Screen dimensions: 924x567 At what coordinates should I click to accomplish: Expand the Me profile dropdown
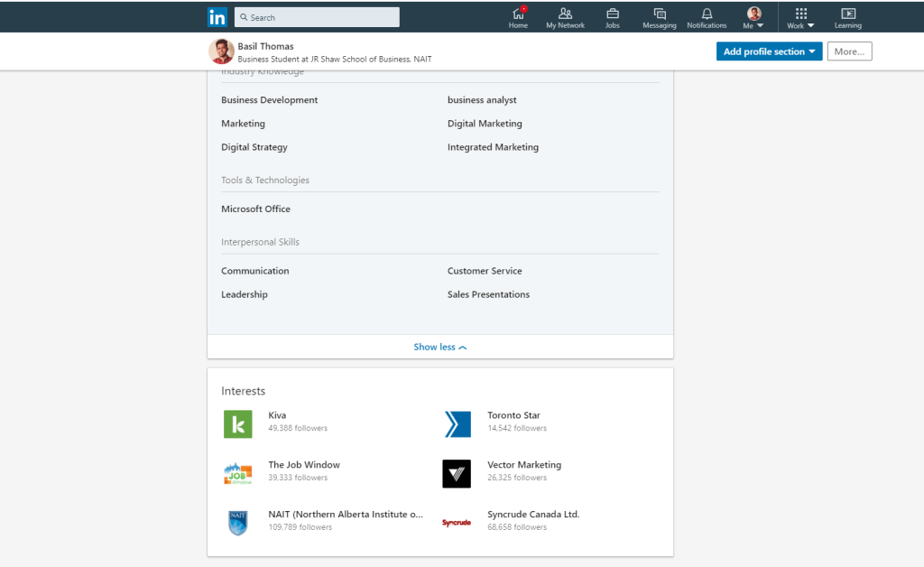click(753, 18)
